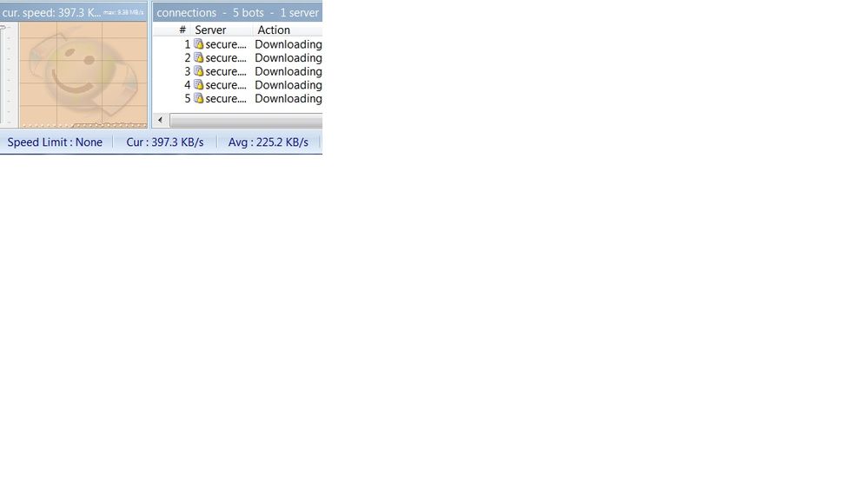The width and height of the screenshot is (868, 488).
Task: Select connection 5 Downloading text
Action: click(x=288, y=98)
